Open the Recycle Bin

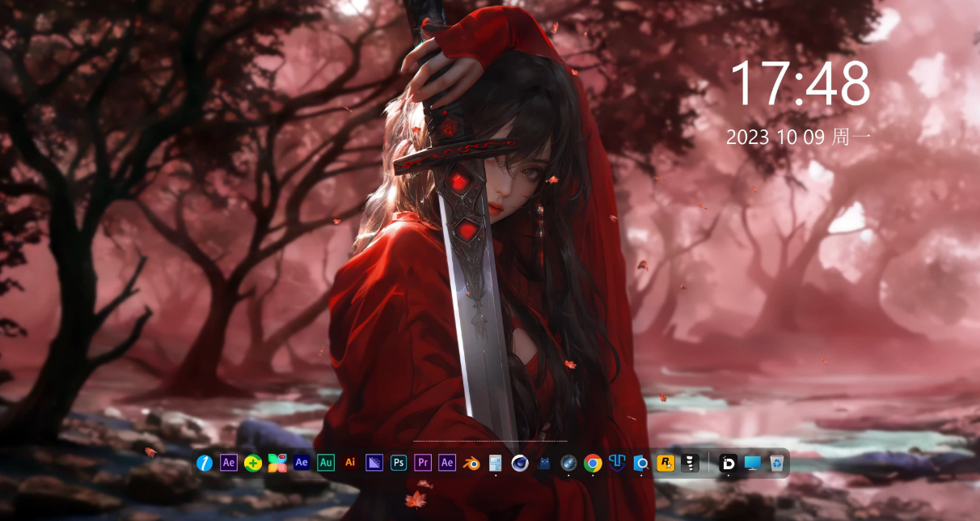click(x=777, y=463)
